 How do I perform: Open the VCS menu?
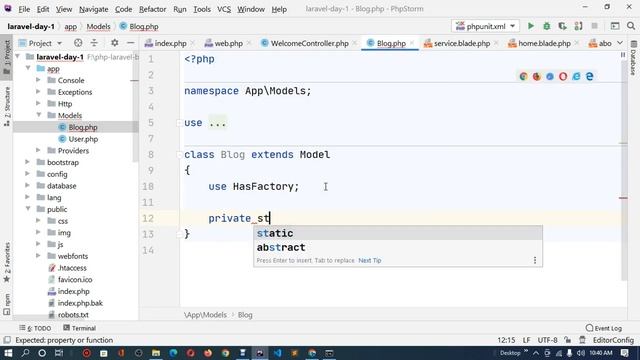224,9
